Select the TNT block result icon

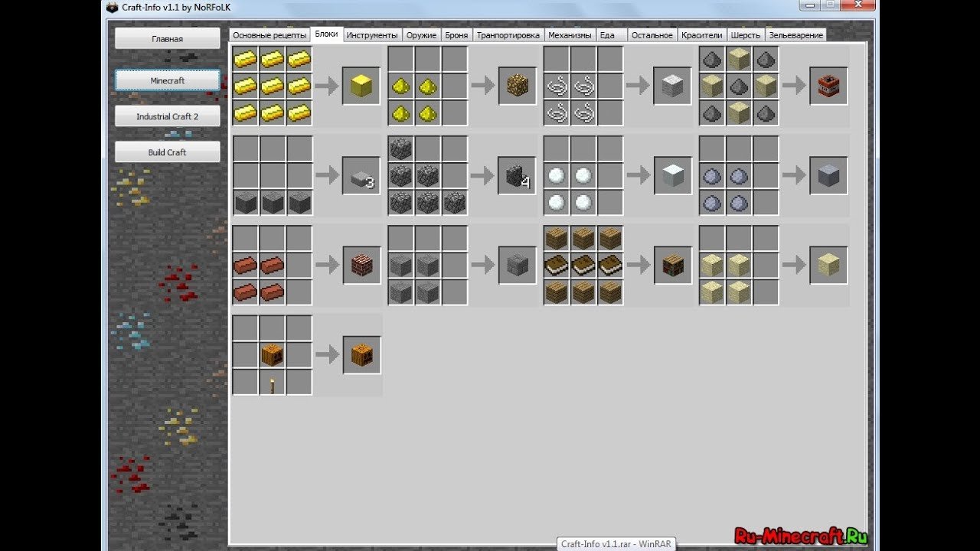tap(828, 86)
